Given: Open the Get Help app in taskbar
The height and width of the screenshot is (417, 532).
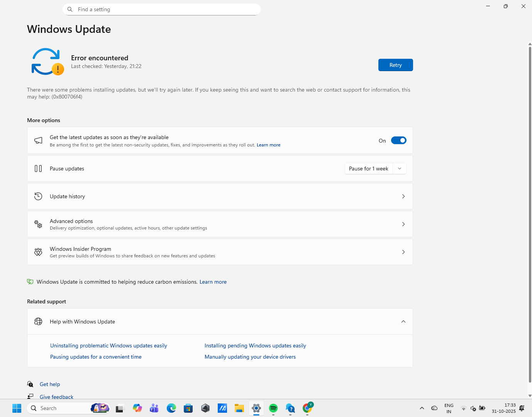Looking at the screenshot, I should tap(290, 408).
